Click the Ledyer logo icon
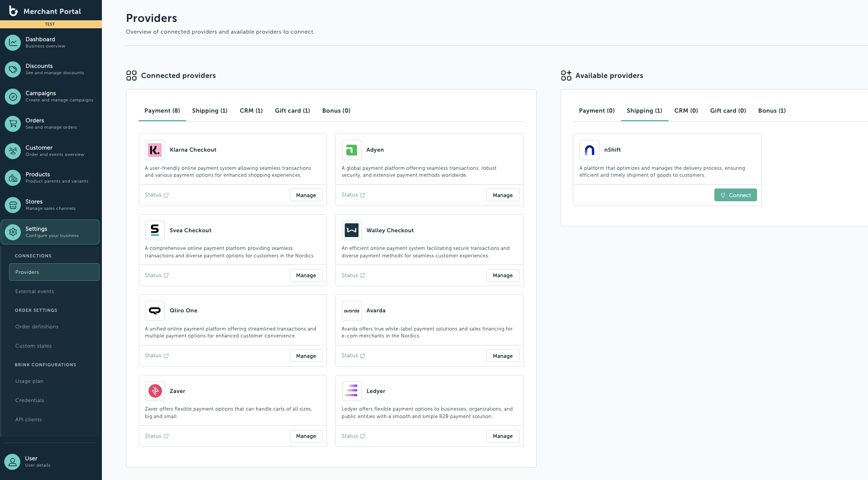Screen dimensions: 868x480 click(352, 391)
